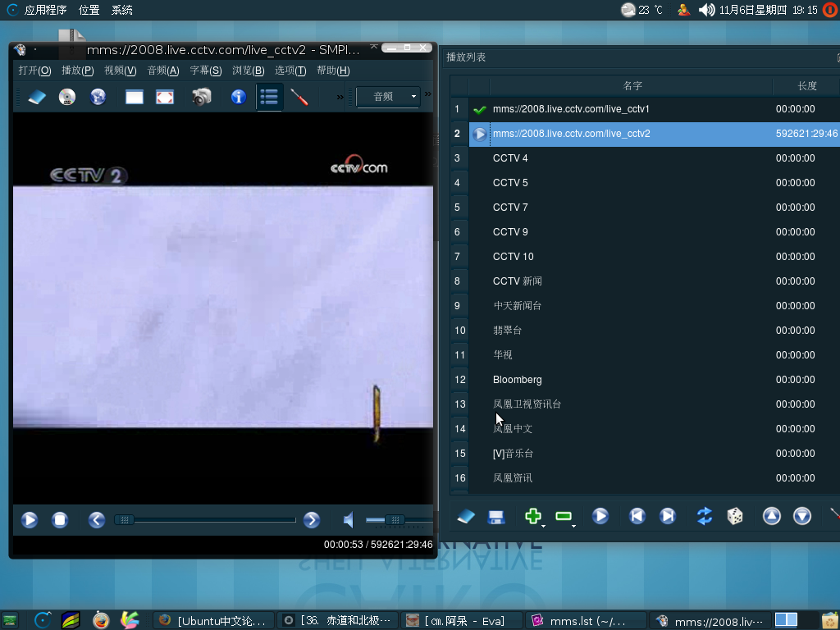The width and height of the screenshot is (840, 630).
Task: Open the 应用程序 menu in top panel
Action: [x=45, y=10]
